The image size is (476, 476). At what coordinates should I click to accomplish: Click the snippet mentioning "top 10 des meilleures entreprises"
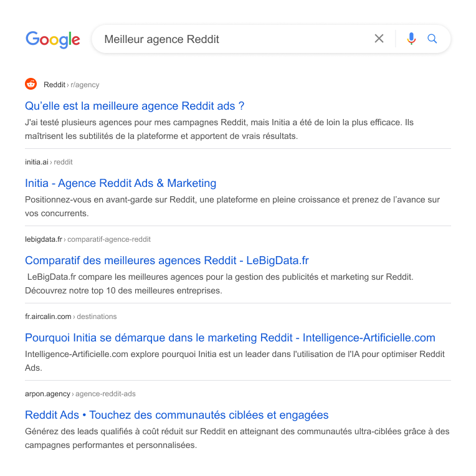[219, 283]
